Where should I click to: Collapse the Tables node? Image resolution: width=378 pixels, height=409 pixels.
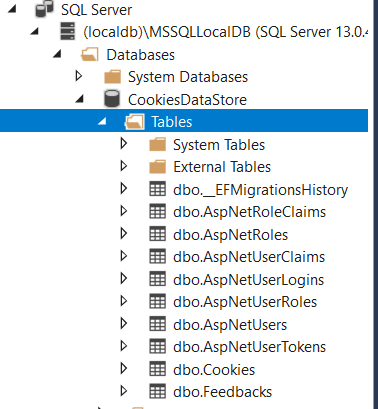102,122
